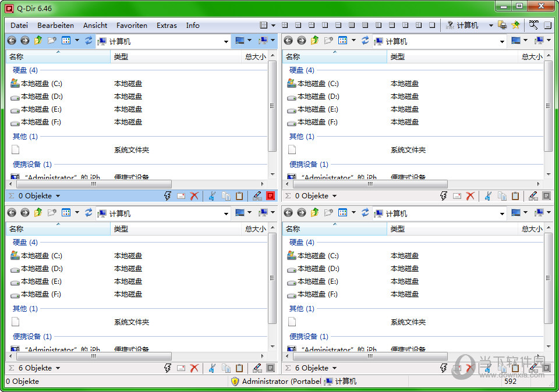Screen dimensions: 559x392
Task: Refresh the top-right pane
Action: coord(365,41)
